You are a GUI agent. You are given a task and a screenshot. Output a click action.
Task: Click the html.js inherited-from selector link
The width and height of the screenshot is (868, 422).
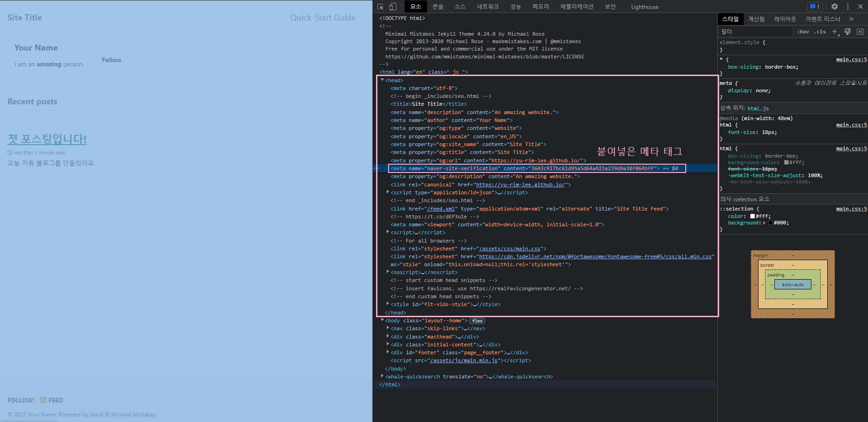coord(758,109)
